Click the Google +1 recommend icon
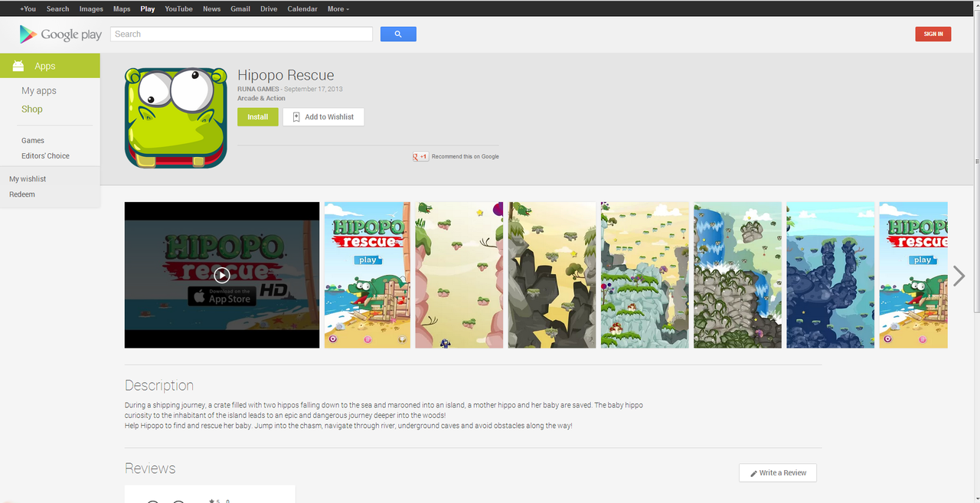This screenshot has width=980, height=503. click(420, 156)
